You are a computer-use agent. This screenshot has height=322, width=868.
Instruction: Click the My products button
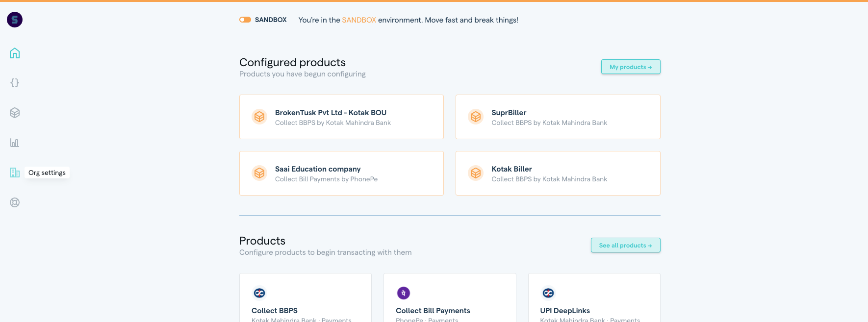(630, 67)
